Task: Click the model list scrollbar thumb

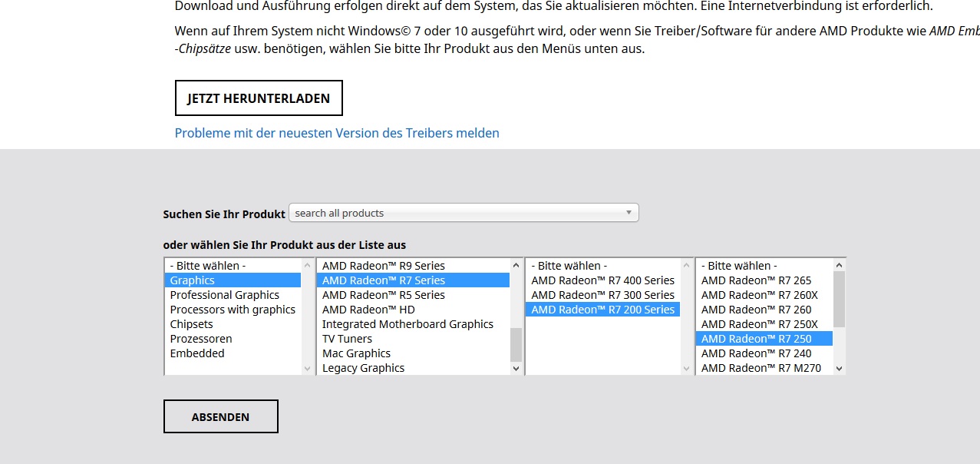Action: tap(839, 299)
